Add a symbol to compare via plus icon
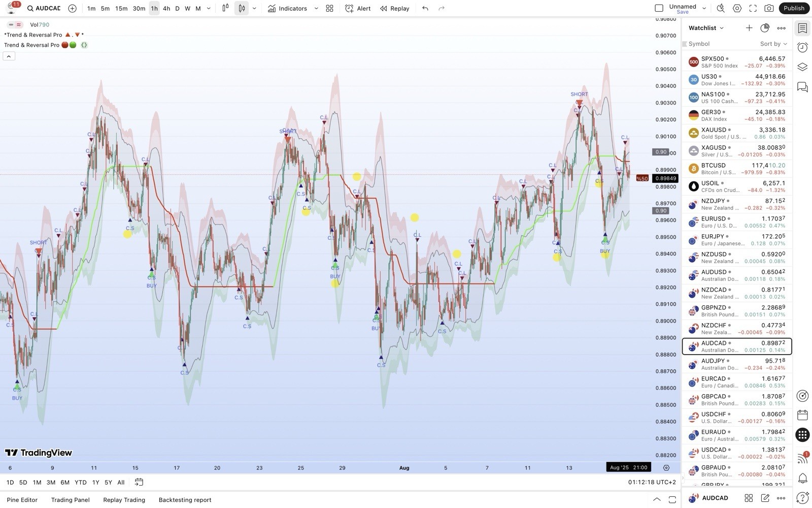The image size is (812, 508). pyautogui.click(x=73, y=8)
